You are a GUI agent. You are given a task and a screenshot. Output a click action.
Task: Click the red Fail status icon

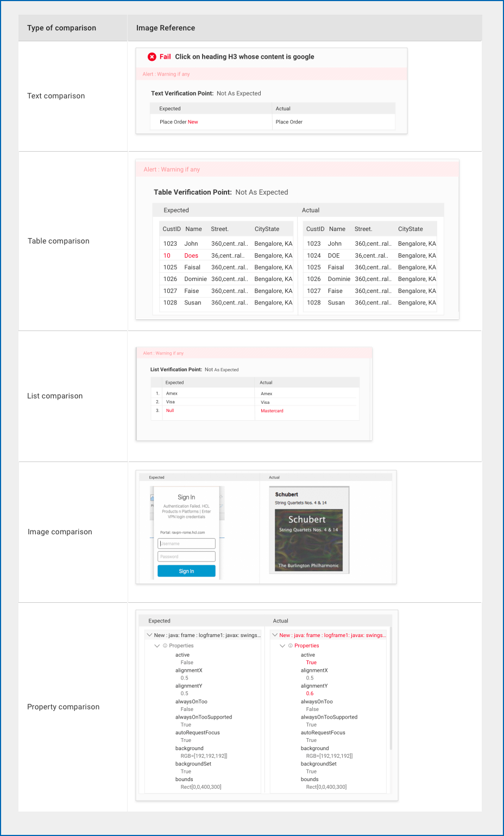tap(152, 57)
